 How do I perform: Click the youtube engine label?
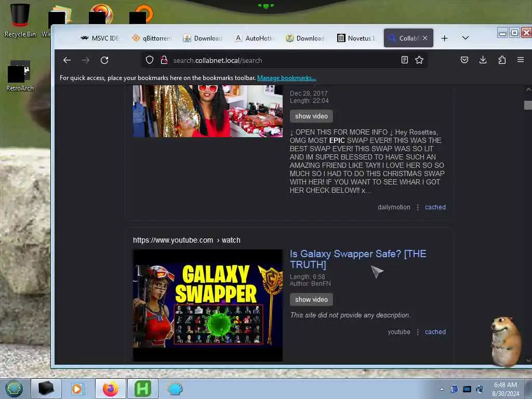coord(399,332)
